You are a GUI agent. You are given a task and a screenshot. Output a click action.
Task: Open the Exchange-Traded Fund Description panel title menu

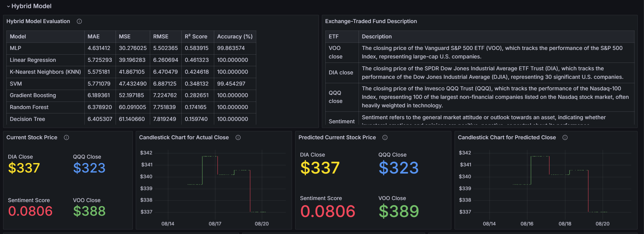(x=371, y=21)
